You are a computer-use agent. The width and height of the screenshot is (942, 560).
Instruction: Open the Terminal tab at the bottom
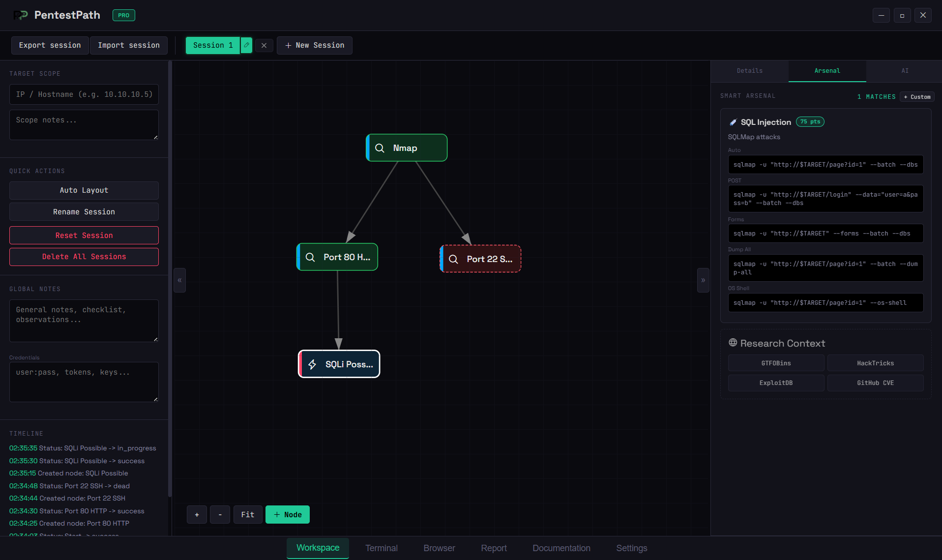381,548
